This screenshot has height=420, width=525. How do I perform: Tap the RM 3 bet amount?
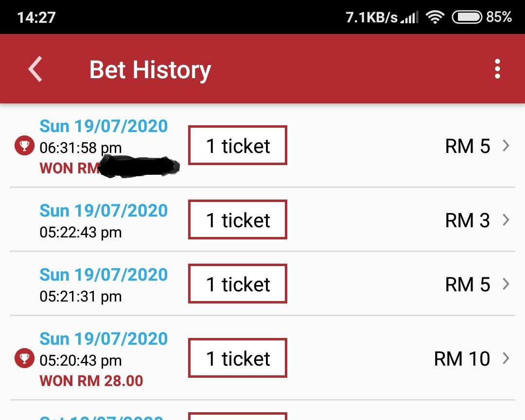pyautogui.click(x=467, y=220)
